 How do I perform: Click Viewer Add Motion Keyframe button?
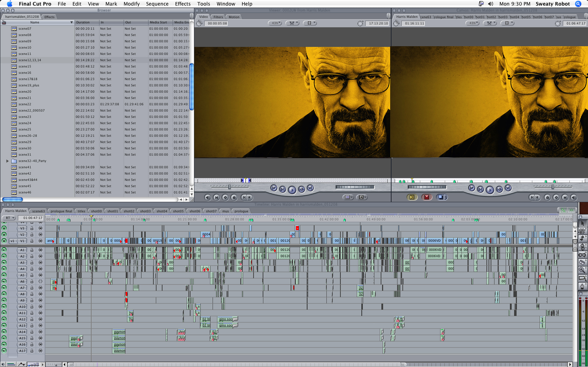pyautogui.click(x=225, y=197)
